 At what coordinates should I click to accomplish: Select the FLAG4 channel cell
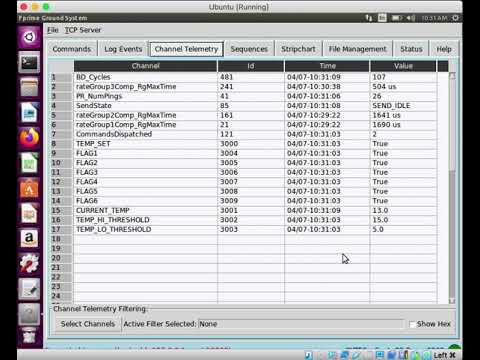(145, 182)
